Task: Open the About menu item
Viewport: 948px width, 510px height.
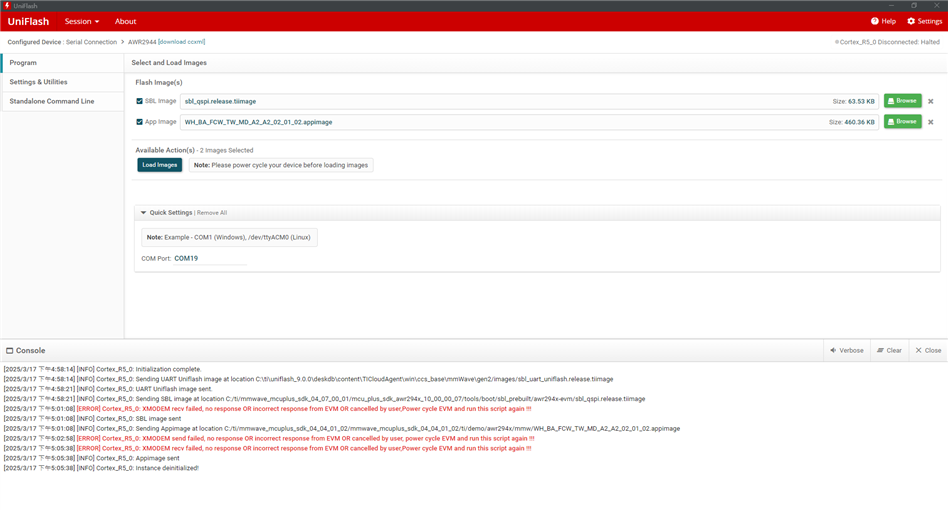Action: [x=125, y=21]
